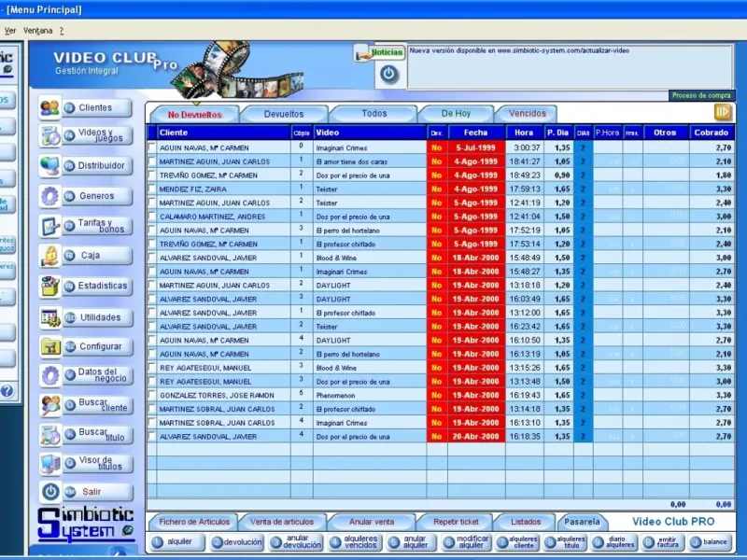Click the Buscar titulo icon
747x560 pixels.
(50, 435)
